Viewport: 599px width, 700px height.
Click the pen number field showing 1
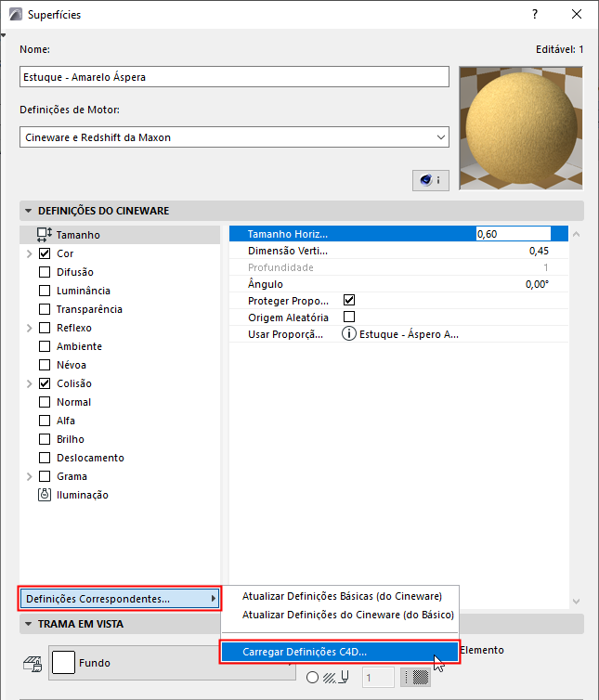click(378, 678)
